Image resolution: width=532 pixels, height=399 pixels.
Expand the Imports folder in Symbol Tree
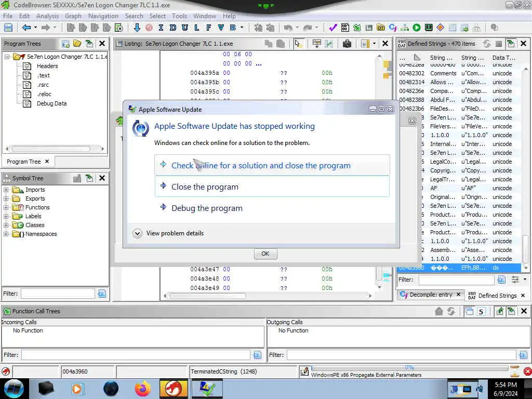(6, 190)
